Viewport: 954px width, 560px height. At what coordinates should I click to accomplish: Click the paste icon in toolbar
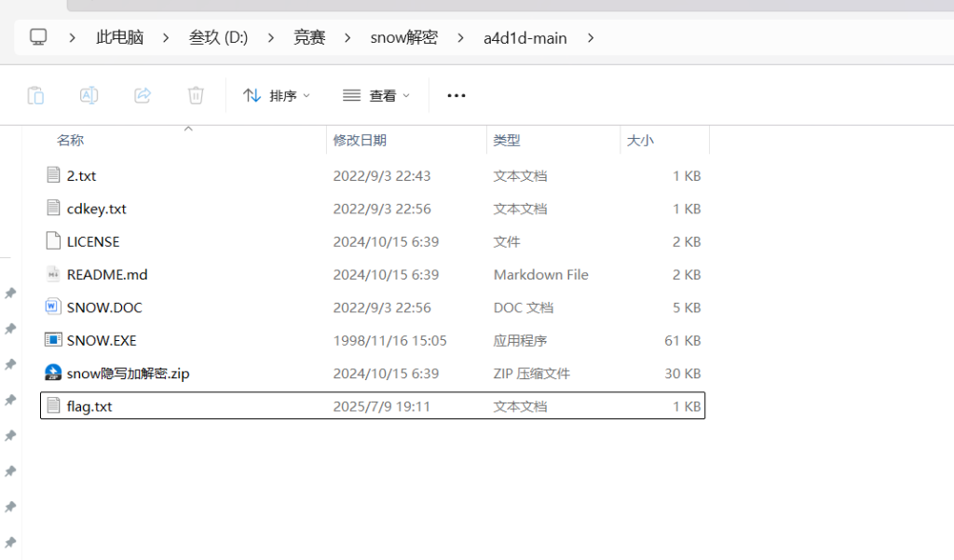35,95
